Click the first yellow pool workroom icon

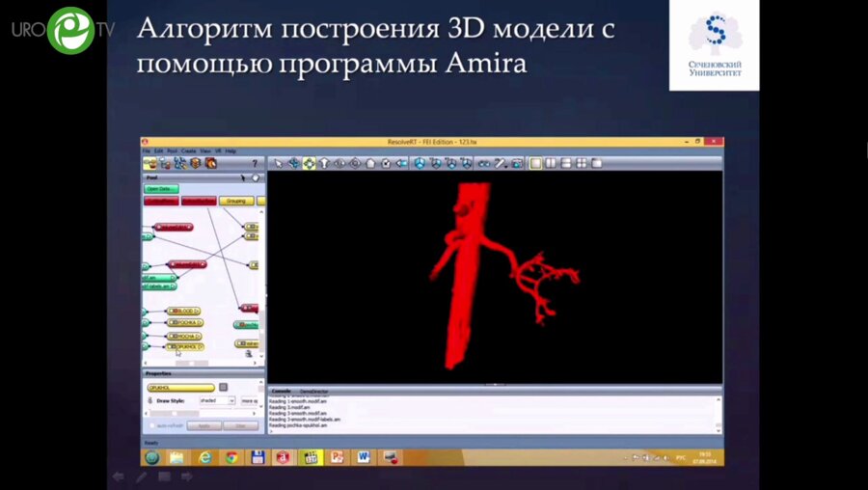150,163
